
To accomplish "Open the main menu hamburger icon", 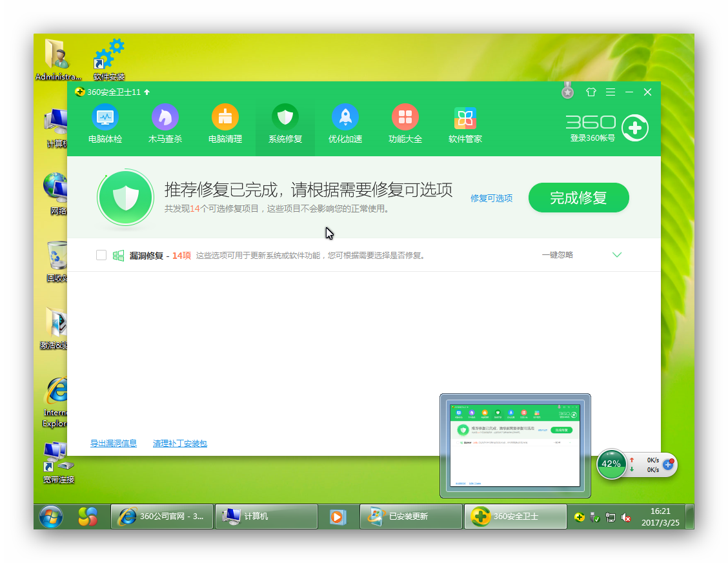I will click(x=611, y=92).
